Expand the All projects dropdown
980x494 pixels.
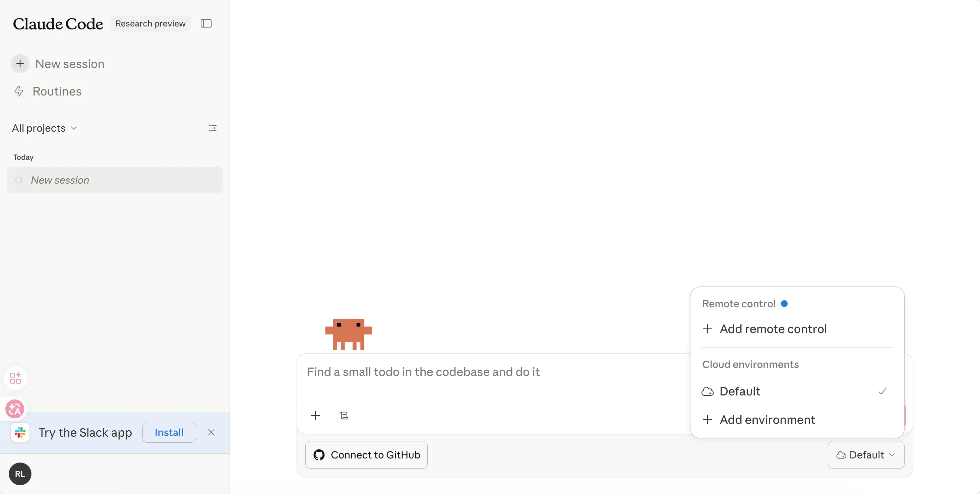tap(45, 128)
